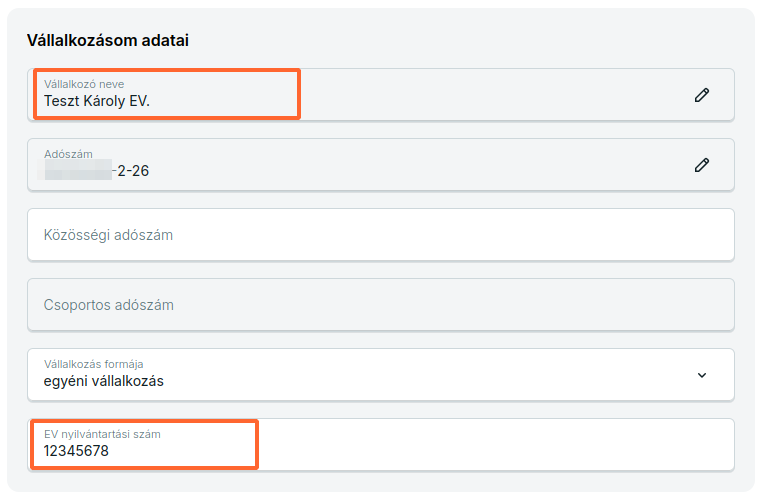Click the Vállalkozó neve label
The image size is (765, 498).
[x=84, y=84]
